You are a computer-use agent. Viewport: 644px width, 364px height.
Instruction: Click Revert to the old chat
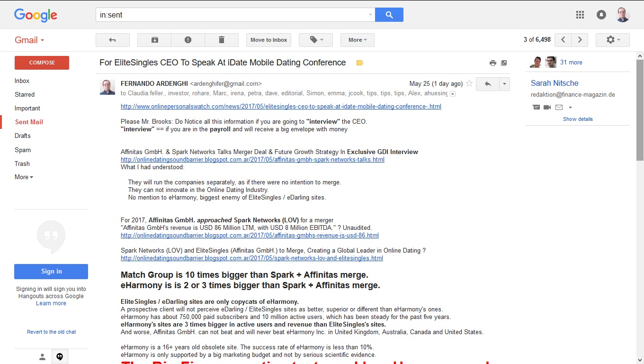tap(51, 332)
